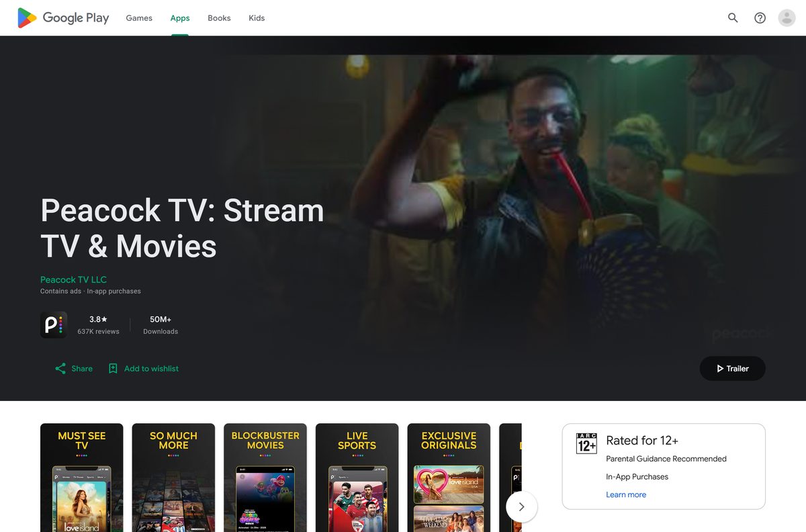Open the SO MUCH MORE screenshot
Screen dimensions: 806x532
(173, 478)
